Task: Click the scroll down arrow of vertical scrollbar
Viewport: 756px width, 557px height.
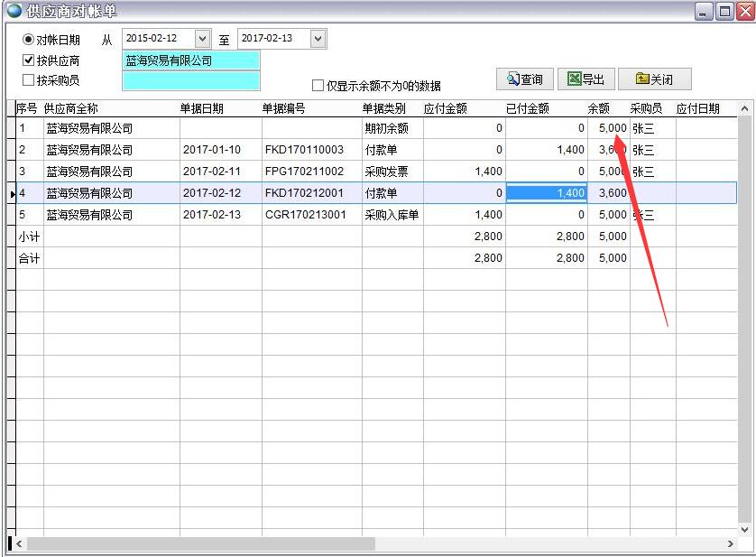Action: pyautogui.click(x=744, y=529)
